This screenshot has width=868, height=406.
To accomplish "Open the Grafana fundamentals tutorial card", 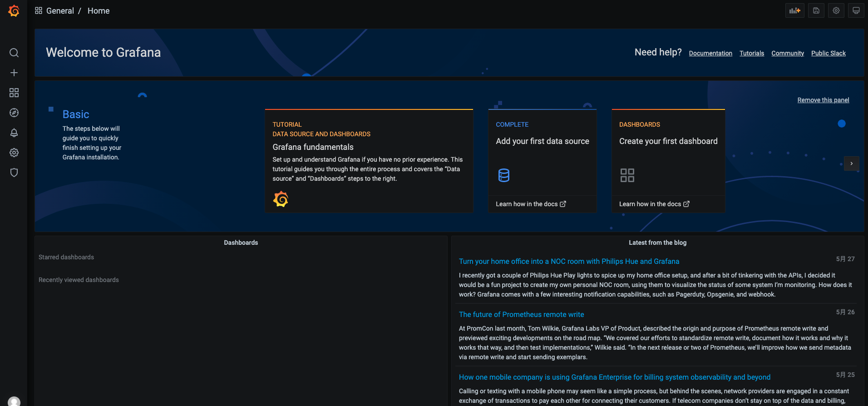I will pyautogui.click(x=369, y=161).
